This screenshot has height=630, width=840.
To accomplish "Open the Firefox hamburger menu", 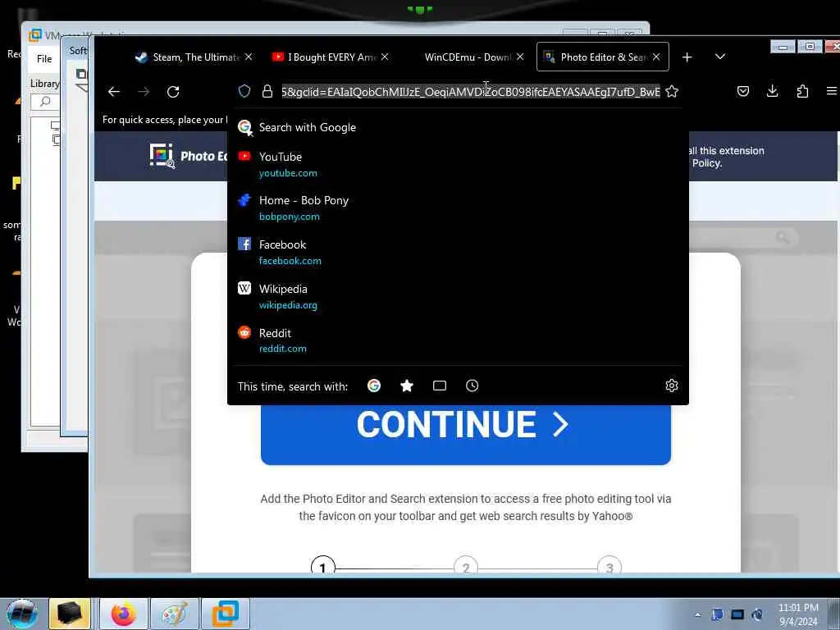I will tap(832, 92).
